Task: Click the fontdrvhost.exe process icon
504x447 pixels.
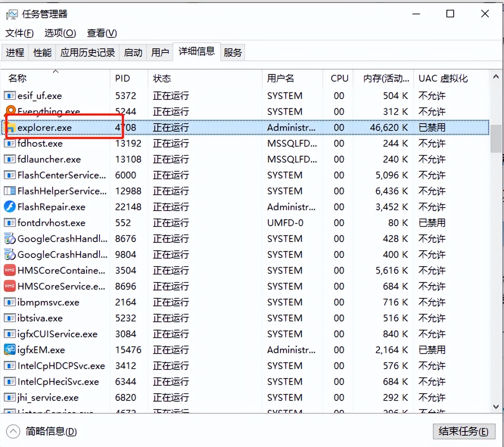Action: click(x=9, y=223)
